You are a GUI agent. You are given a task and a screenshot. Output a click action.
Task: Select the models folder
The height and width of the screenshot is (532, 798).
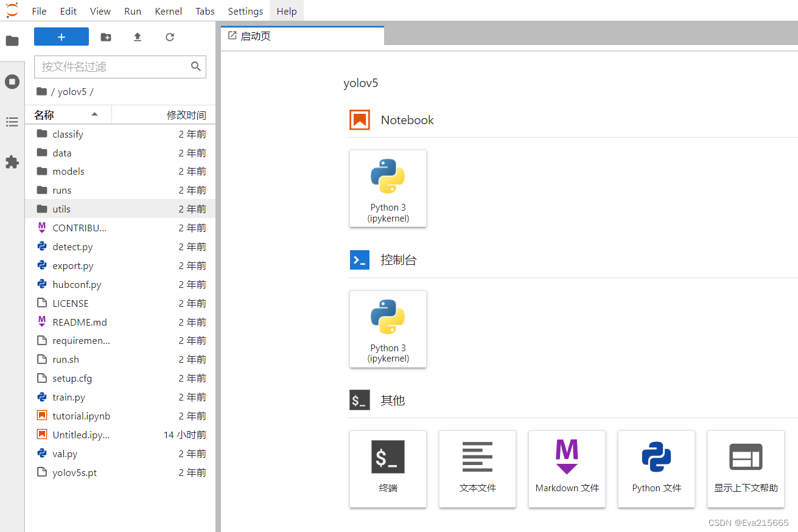click(x=120, y=172)
